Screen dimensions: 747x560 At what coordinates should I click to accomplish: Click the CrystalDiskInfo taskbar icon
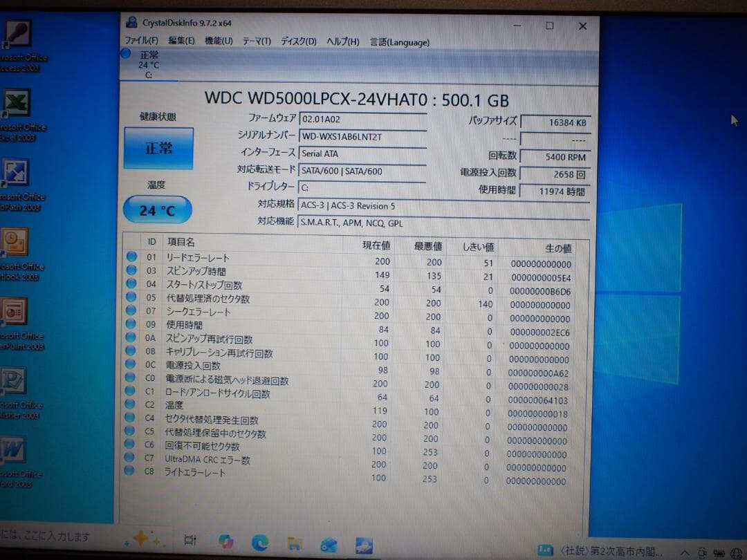tap(364, 545)
